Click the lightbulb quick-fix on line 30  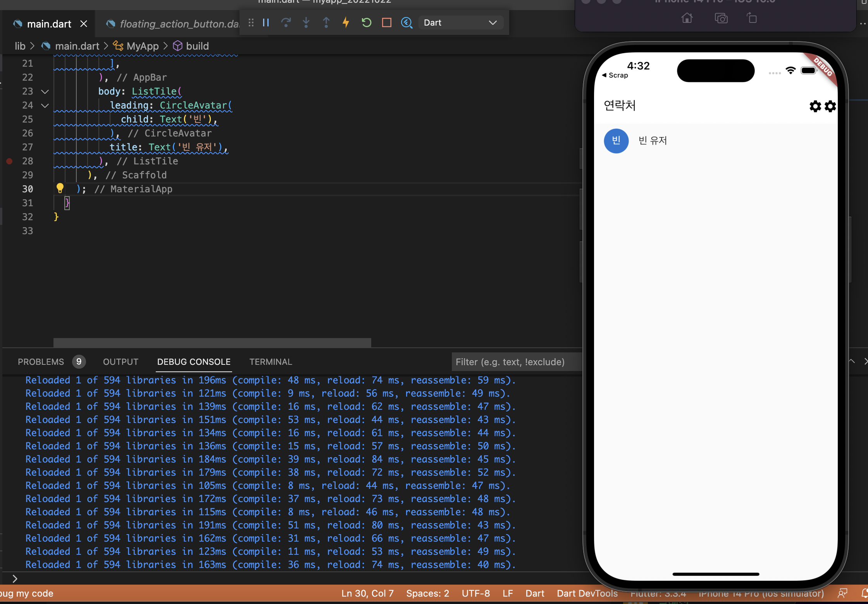pos(60,188)
